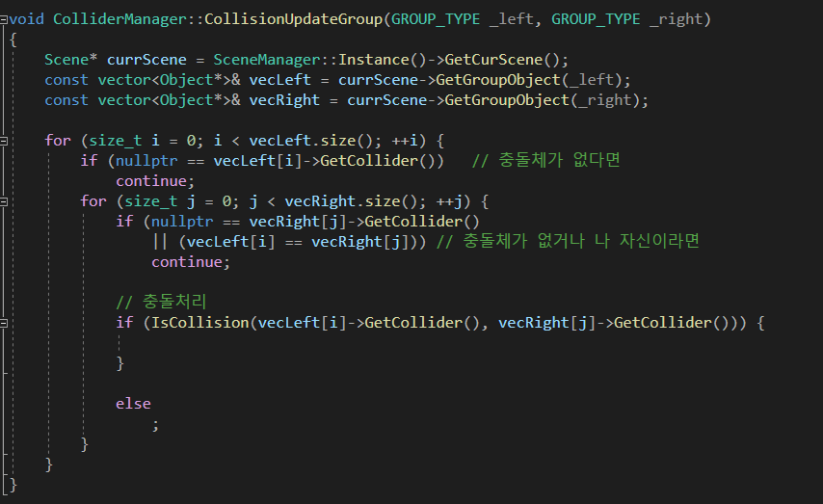Click the ColliderManager class name
The height and width of the screenshot is (504, 823).
tap(119, 19)
